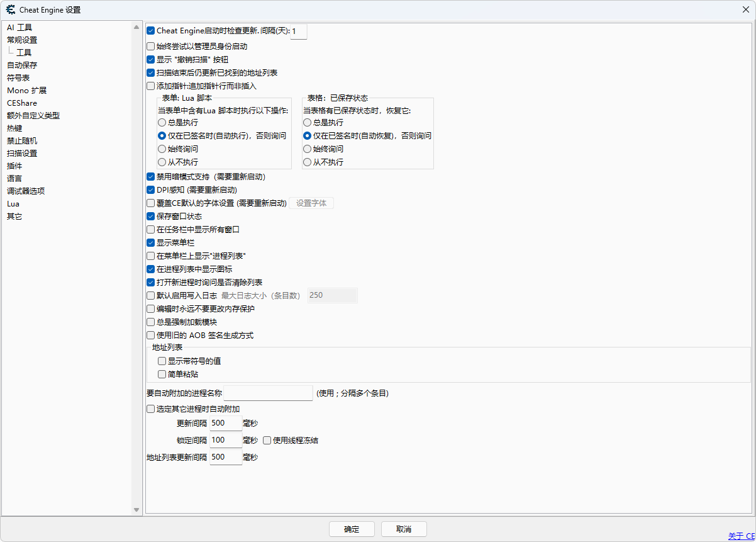Select 符号表 in the sidebar

(18, 78)
